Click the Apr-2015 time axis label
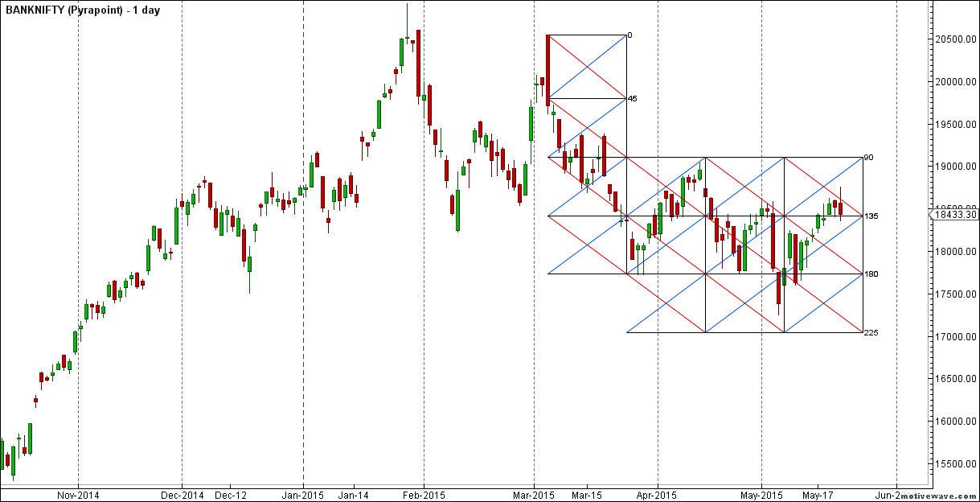Viewport: 980px width, 502px height. tap(658, 495)
